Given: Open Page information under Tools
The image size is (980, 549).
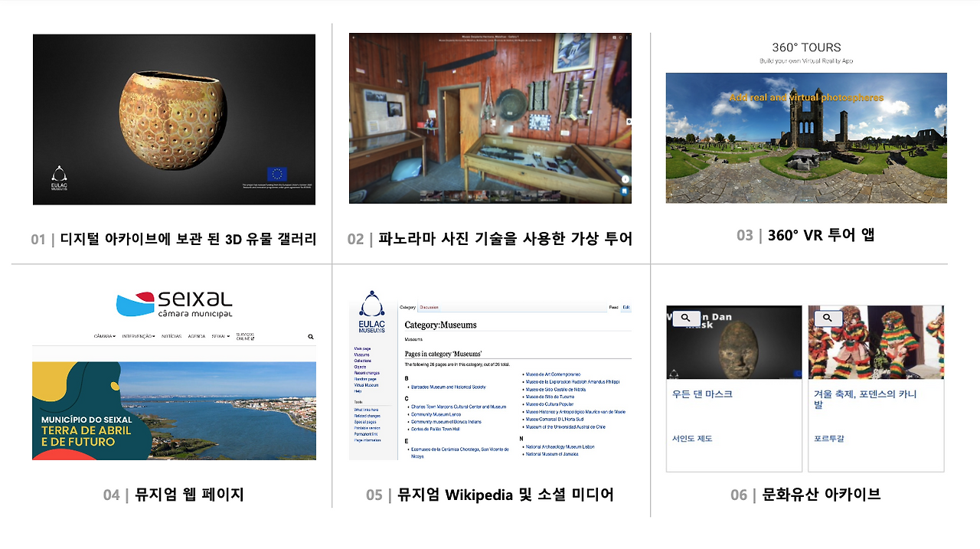Looking at the screenshot, I should pos(367,440).
